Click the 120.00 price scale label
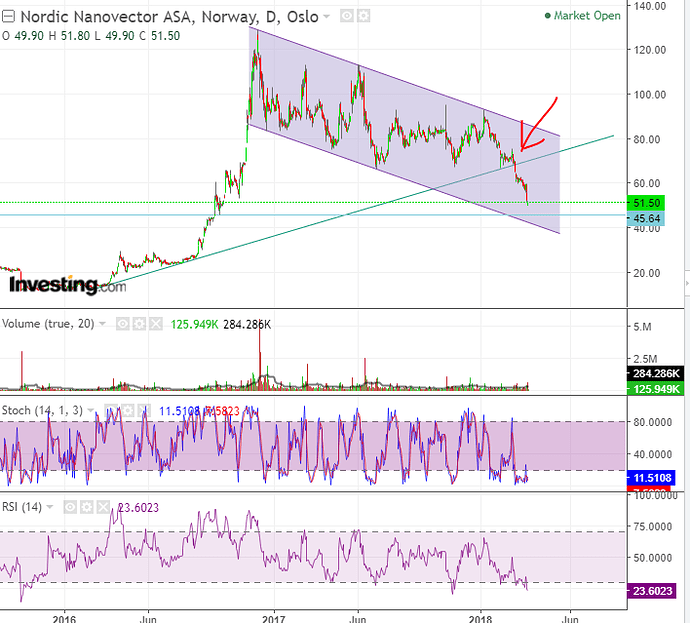 tap(650, 50)
